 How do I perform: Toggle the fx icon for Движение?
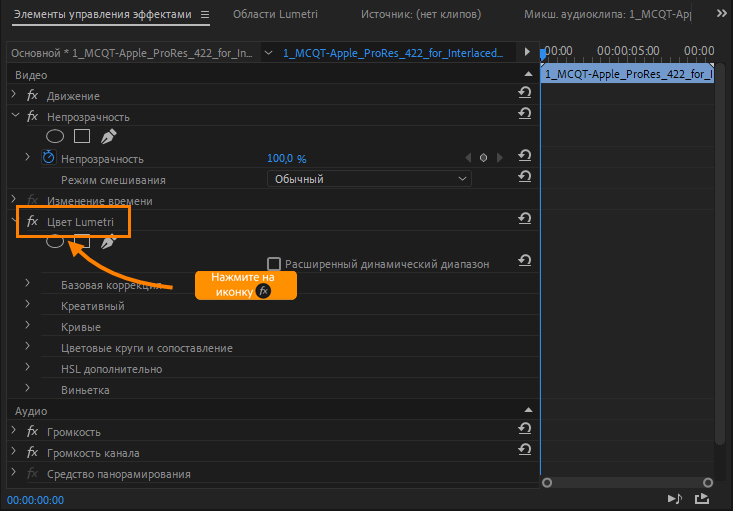32,95
